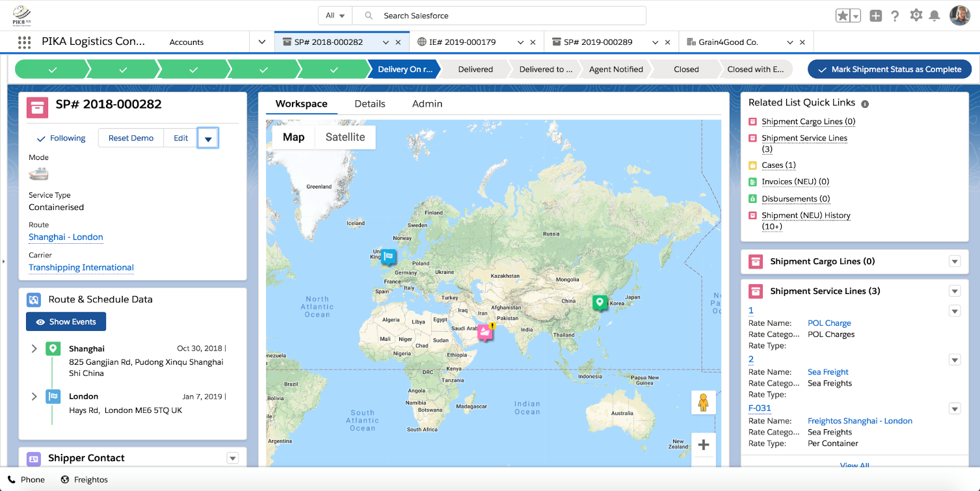The height and width of the screenshot is (491, 980).
Task: Zoom in the map with plus button
Action: click(703, 445)
